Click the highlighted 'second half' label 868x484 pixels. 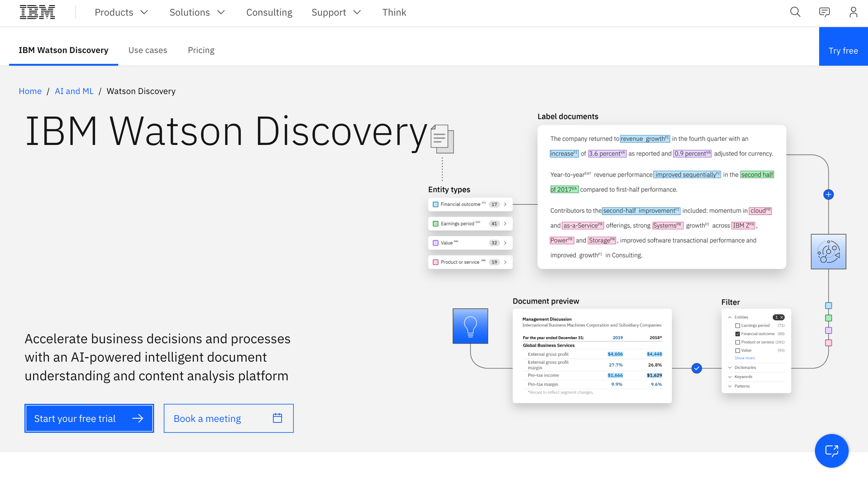click(757, 175)
